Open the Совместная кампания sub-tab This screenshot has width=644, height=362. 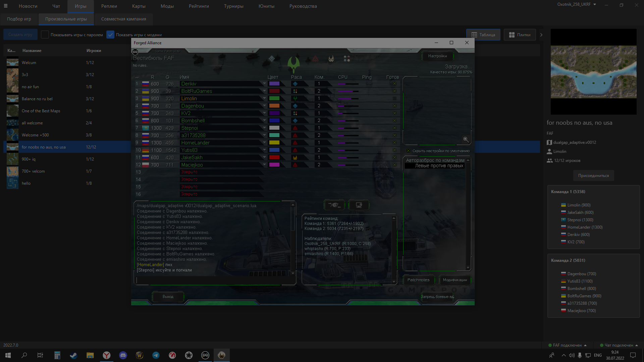pos(124,19)
